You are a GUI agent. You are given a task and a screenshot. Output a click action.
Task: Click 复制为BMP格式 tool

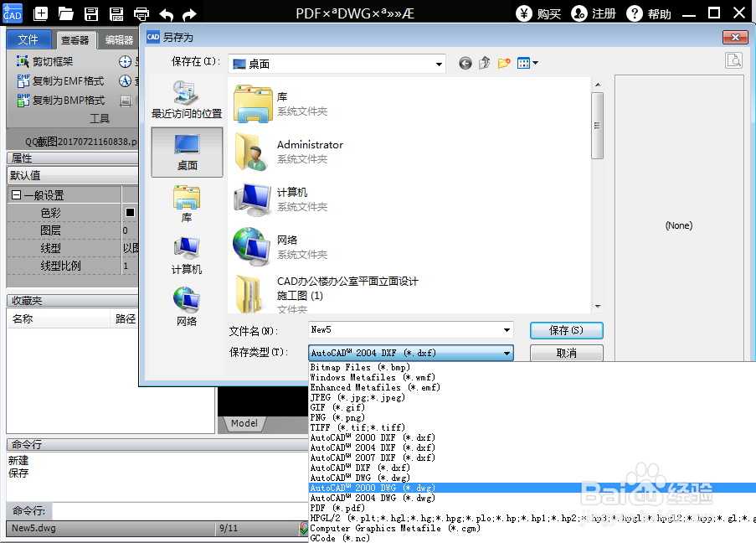(60, 100)
